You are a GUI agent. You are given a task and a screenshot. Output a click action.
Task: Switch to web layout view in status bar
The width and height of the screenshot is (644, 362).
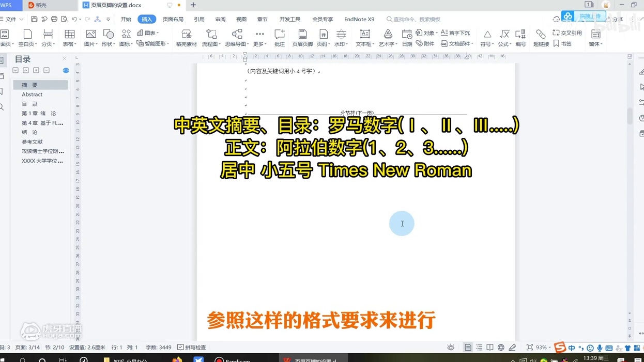[501, 348]
